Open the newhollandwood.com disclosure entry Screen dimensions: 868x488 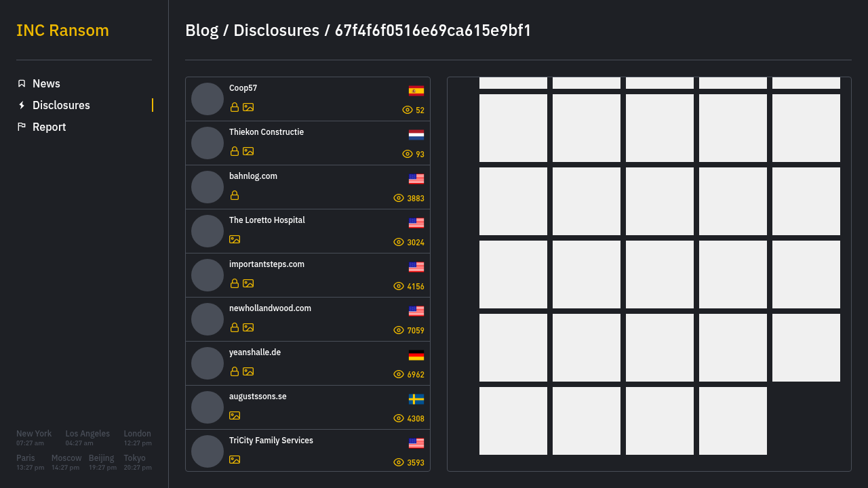(x=308, y=319)
